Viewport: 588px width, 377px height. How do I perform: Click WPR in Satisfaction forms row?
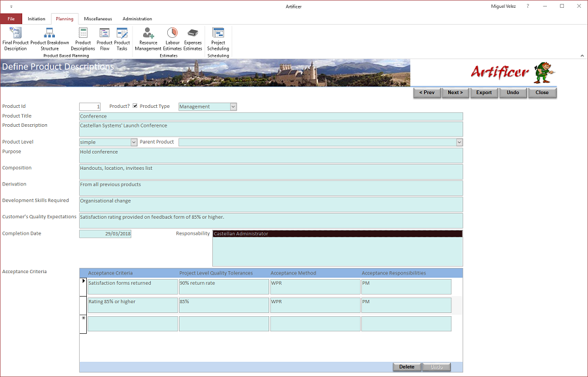[x=315, y=287]
